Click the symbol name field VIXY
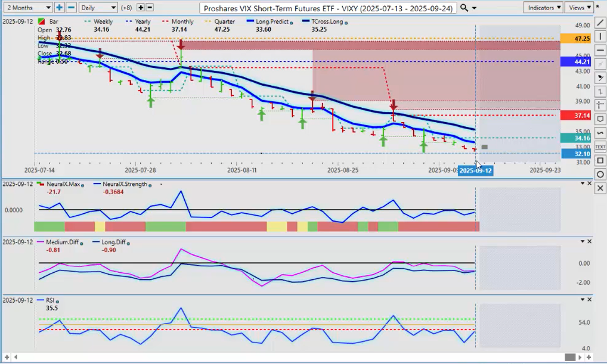Image resolution: width=607 pixels, height=364 pixels. [x=329, y=8]
